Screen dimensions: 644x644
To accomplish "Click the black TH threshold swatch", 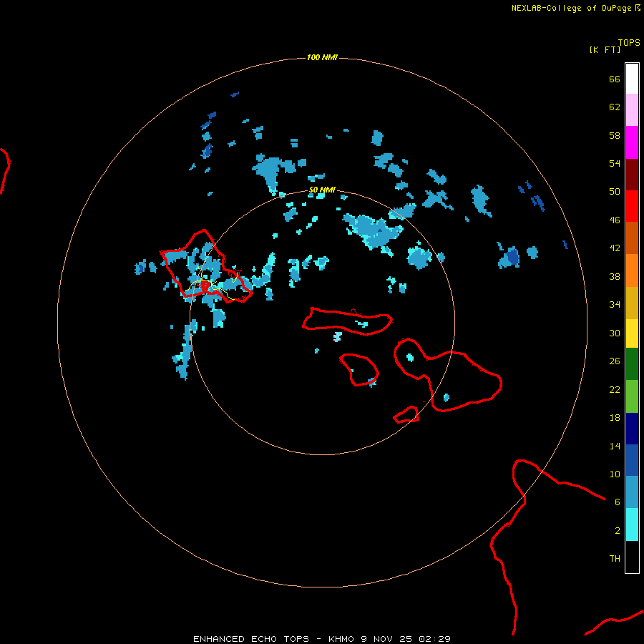I will tap(632, 557).
